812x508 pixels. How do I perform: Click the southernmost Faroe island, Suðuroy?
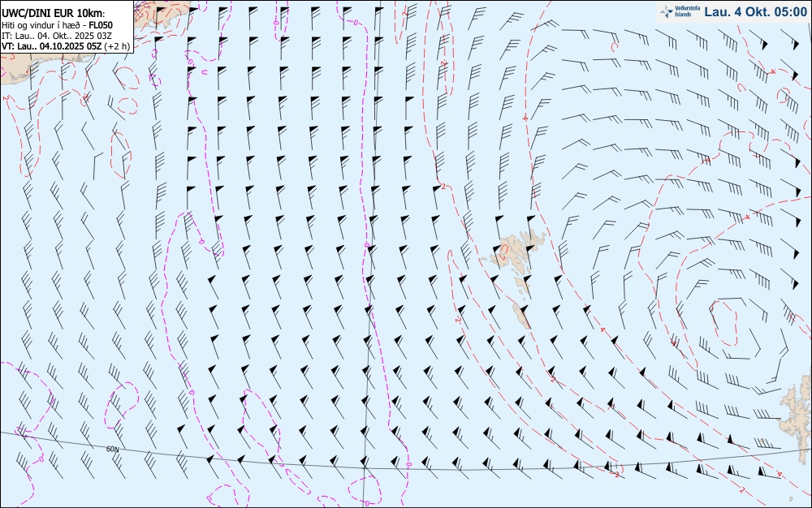(522, 316)
